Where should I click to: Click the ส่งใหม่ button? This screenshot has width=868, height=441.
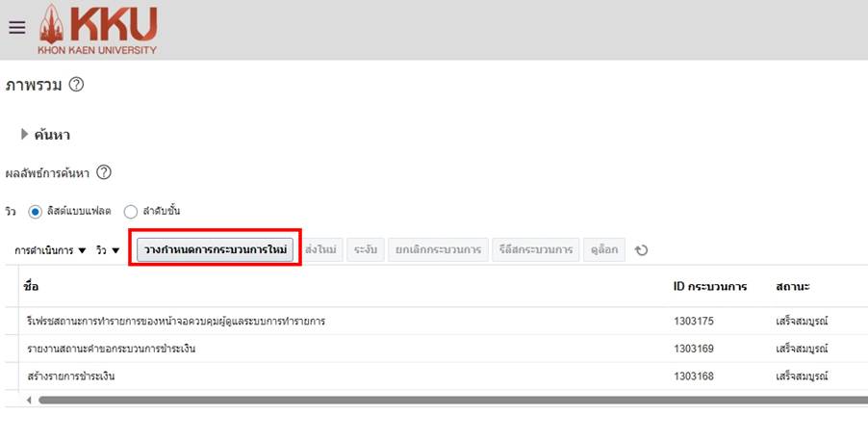point(320,250)
